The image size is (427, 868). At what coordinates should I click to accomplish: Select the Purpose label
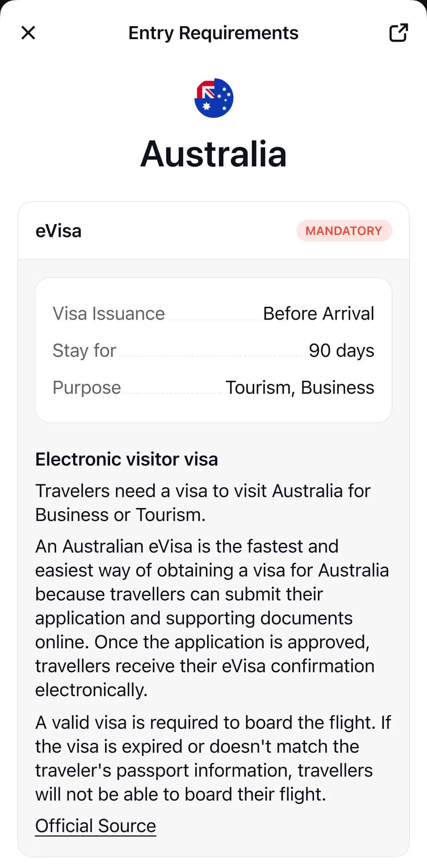point(87,388)
